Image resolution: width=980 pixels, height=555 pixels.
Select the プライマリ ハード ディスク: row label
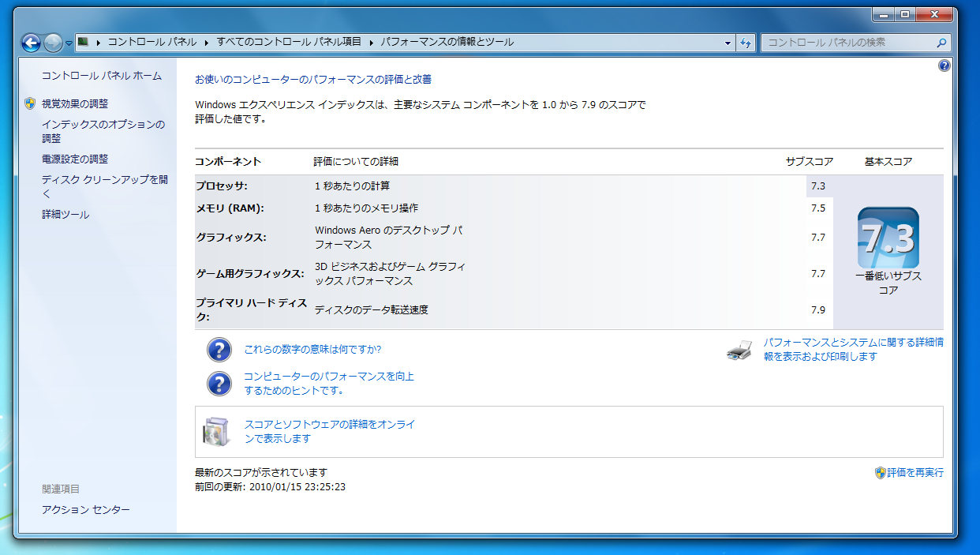click(x=252, y=309)
